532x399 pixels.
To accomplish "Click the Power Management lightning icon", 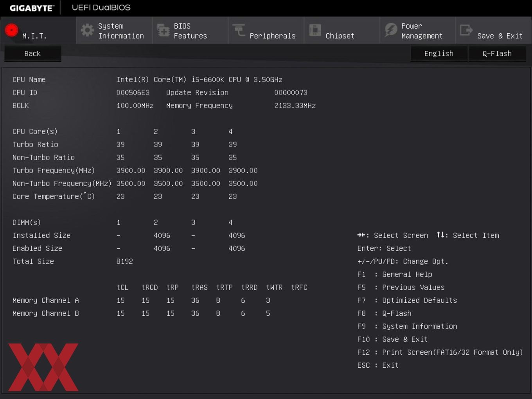I will tap(391, 30).
